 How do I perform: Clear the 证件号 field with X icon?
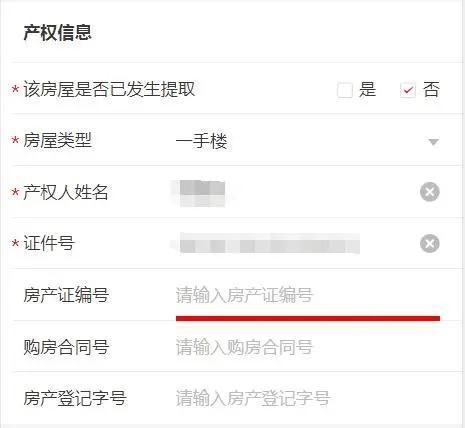[x=430, y=243]
